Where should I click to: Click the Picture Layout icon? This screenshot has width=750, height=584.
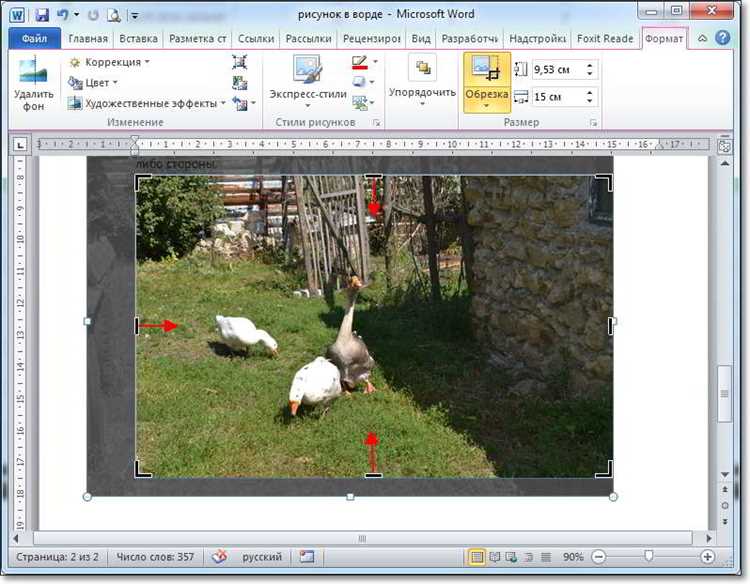coord(359,102)
